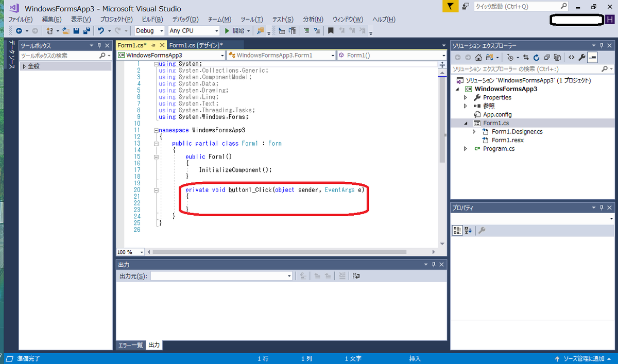Expand the Properties node in Solution Explorer
The height and width of the screenshot is (364, 618).
(x=466, y=97)
